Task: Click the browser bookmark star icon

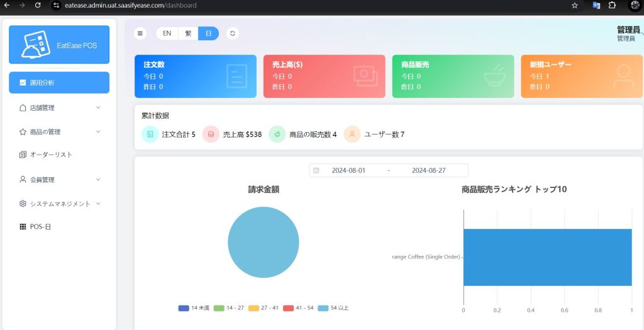Action: tap(574, 5)
